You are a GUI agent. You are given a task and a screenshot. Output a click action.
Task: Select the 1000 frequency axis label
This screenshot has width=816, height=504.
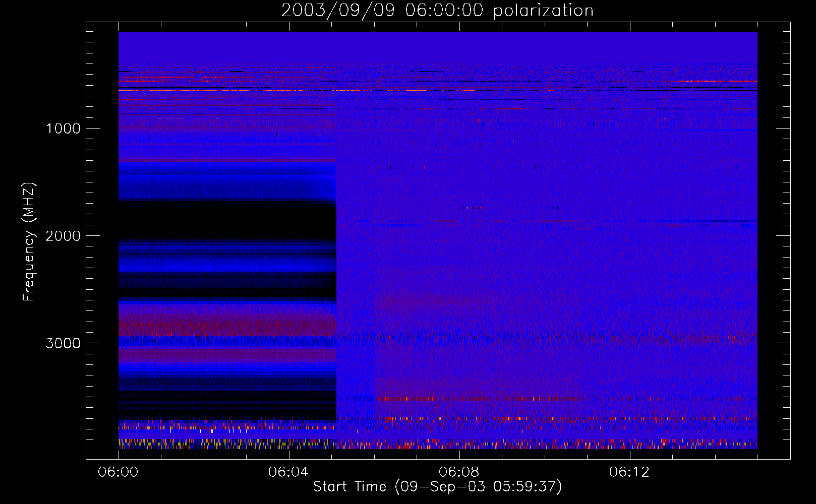tap(63, 129)
